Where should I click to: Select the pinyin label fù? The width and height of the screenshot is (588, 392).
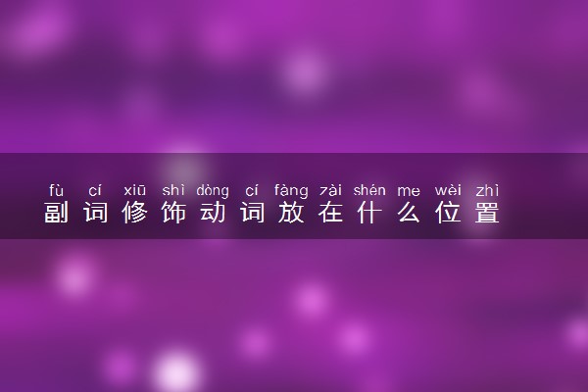(x=56, y=190)
